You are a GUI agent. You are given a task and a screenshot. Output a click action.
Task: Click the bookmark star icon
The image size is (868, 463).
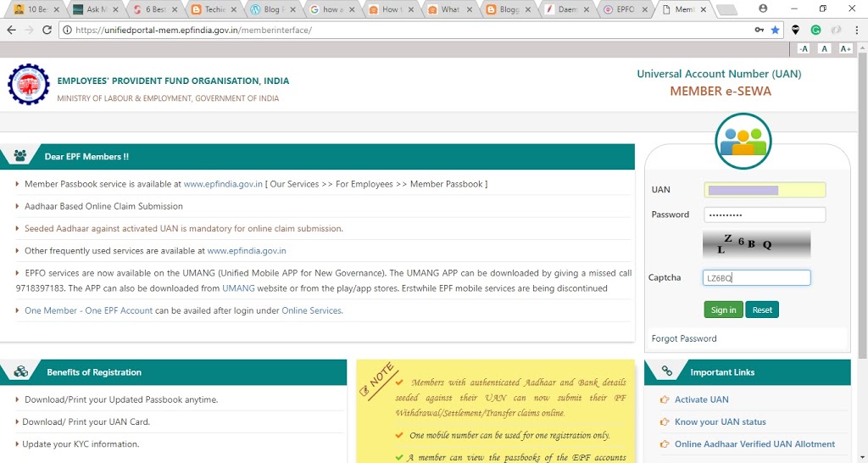pos(775,30)
